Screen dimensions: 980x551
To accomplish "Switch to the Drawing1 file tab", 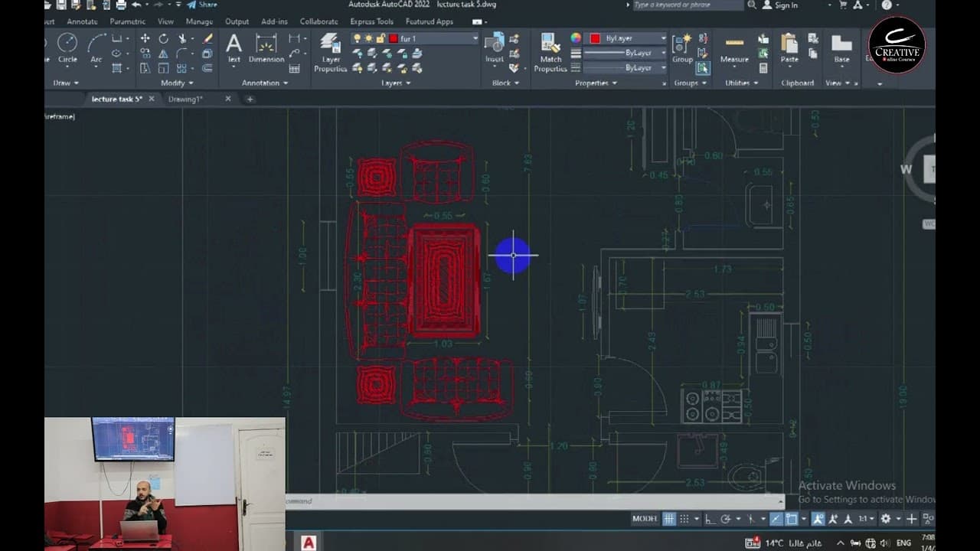I will click(x=185, y=99).
